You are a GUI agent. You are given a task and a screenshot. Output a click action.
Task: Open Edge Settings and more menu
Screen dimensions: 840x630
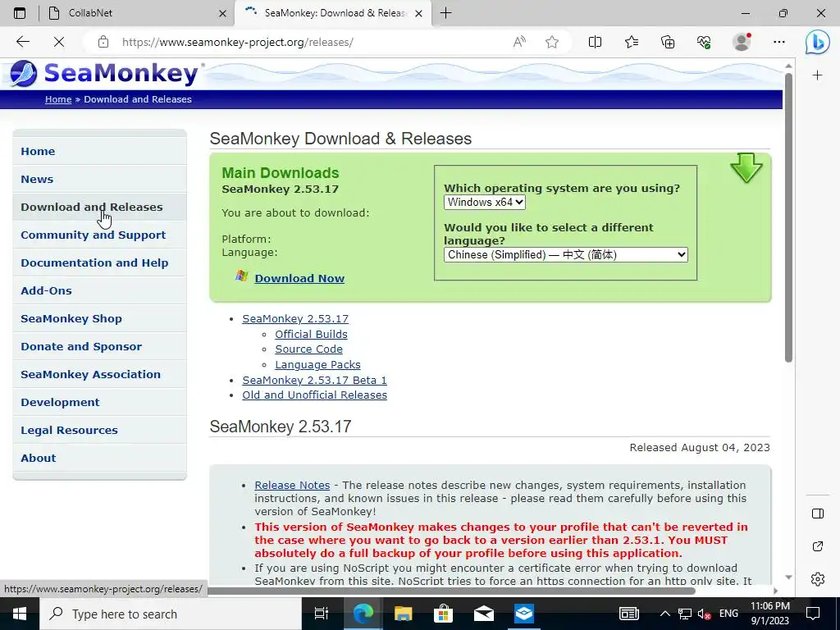[x=779, y=42]
